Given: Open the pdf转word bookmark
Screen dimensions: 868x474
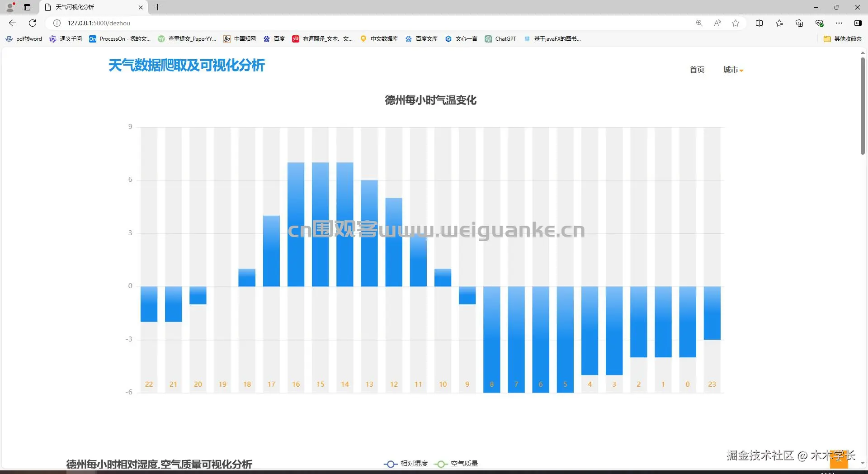Looking at the screenshot, I should pyautogui.click(x=24, y=39).
